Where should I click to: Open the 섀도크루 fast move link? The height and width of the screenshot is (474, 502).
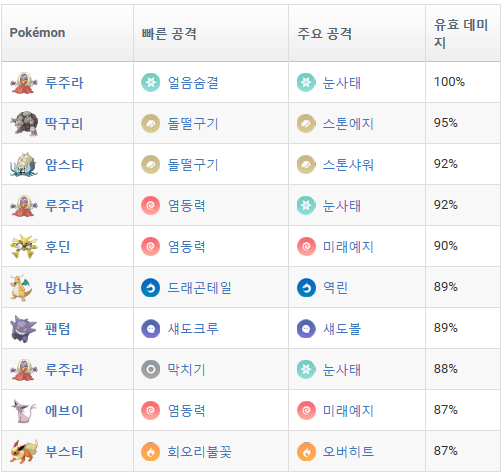pos(193,329)
